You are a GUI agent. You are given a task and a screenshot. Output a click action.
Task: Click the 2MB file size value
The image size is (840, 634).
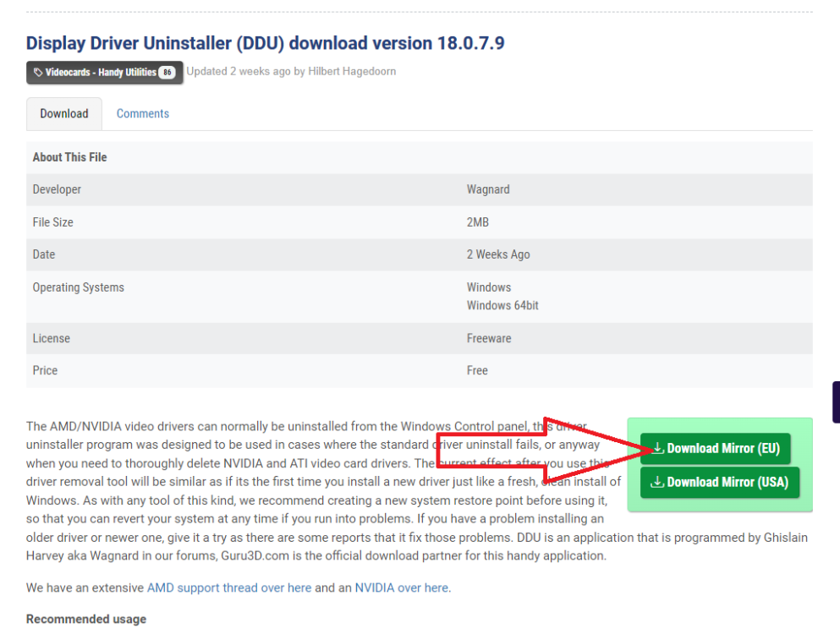click(478, 222)
